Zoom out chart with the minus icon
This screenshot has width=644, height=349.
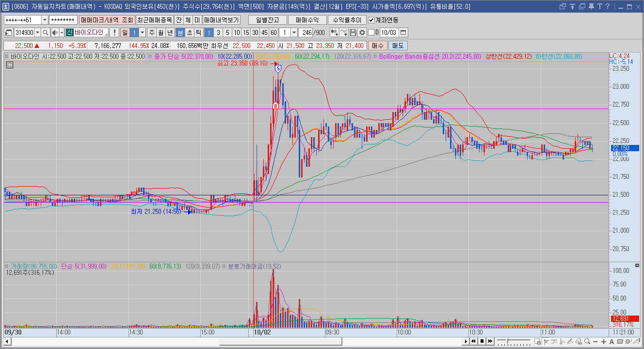click(x=596, y=341)
